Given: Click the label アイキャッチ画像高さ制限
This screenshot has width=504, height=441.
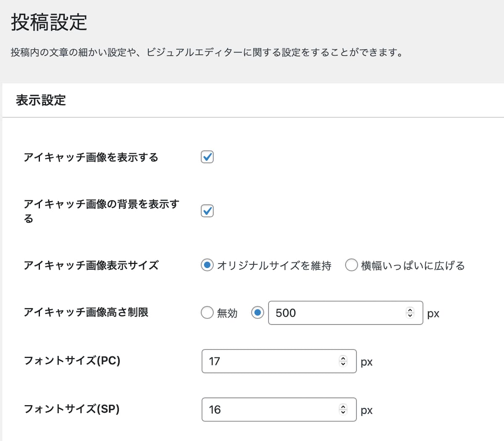Looking at the screenshot, I should (86, 312).
